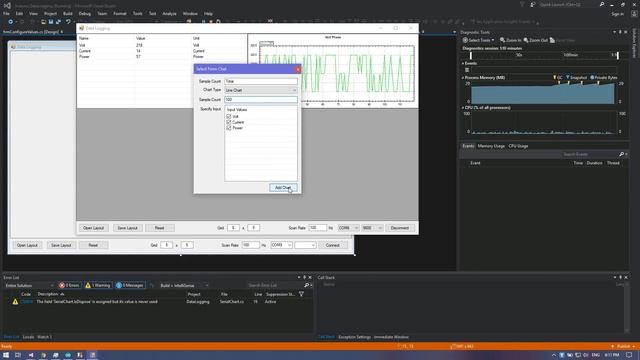Open the Entire Solution scope dropdown
The height and width of the screenshot is (360, 640).
(x=29, y=285)
